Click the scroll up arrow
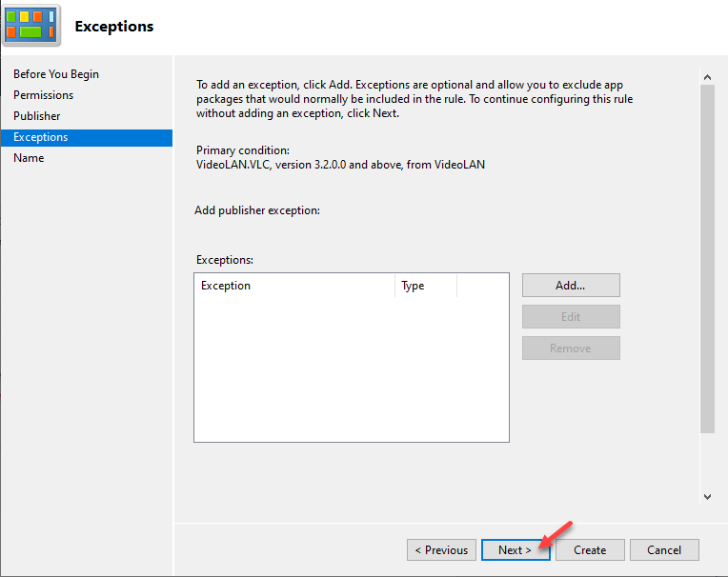 click(708, 77)
